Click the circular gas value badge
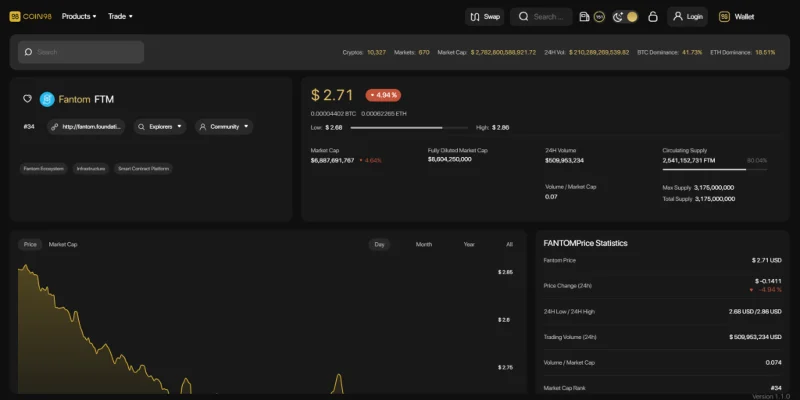This screenshot has width=800, height=400. [599, 17]
